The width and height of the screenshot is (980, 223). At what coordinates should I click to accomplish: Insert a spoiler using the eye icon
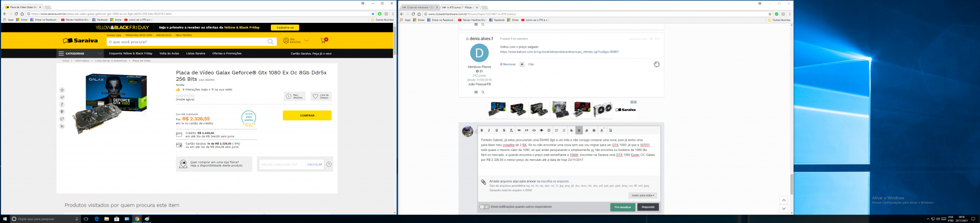541,130
